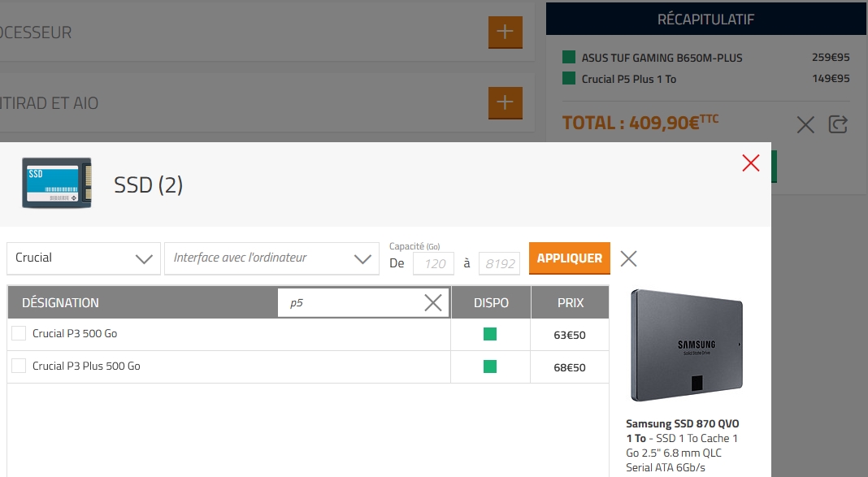Image resolution: width=868 pixels, height=477 pixels.
Task: Open the Interface avec l'ordinateur dropdown
Action: coord(271,258)
